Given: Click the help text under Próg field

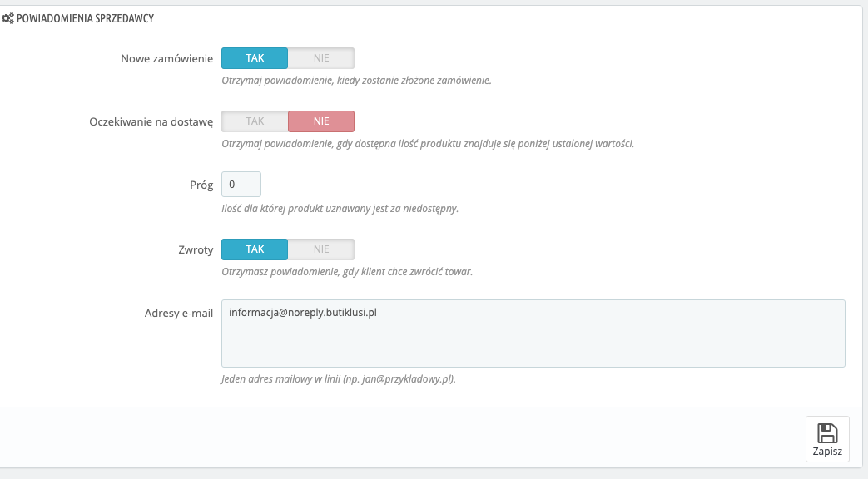Looking at the screenshot, I should click(340, 209).
